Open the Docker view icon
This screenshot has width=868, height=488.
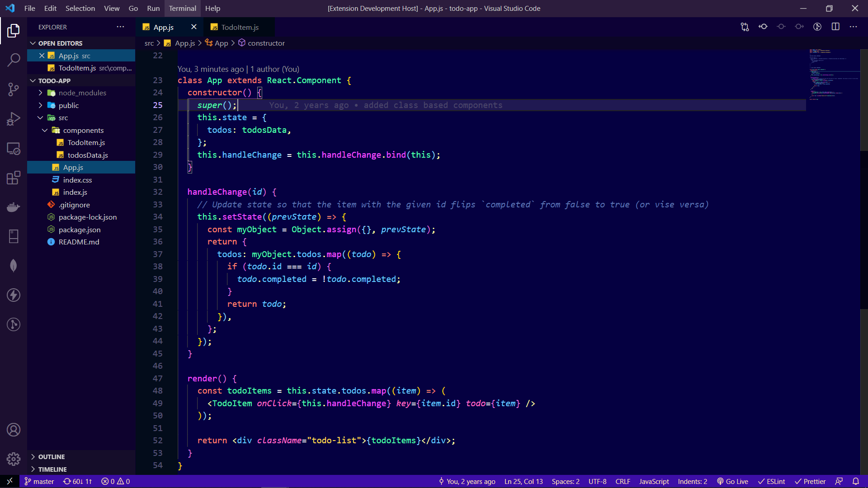[x=14, y=207]
